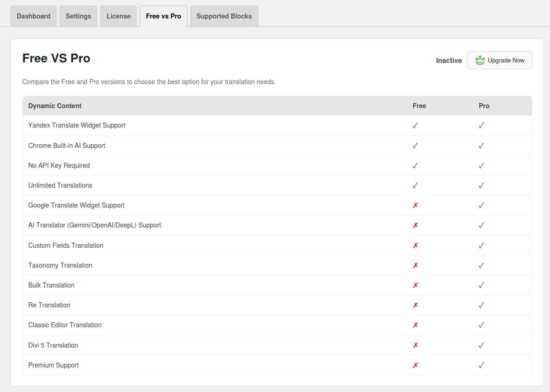The height and width of the screenshot is (392, 550).
Task: Click the Taxonomy Translation label
Action: pyautogui.click(x=60, y=265)
